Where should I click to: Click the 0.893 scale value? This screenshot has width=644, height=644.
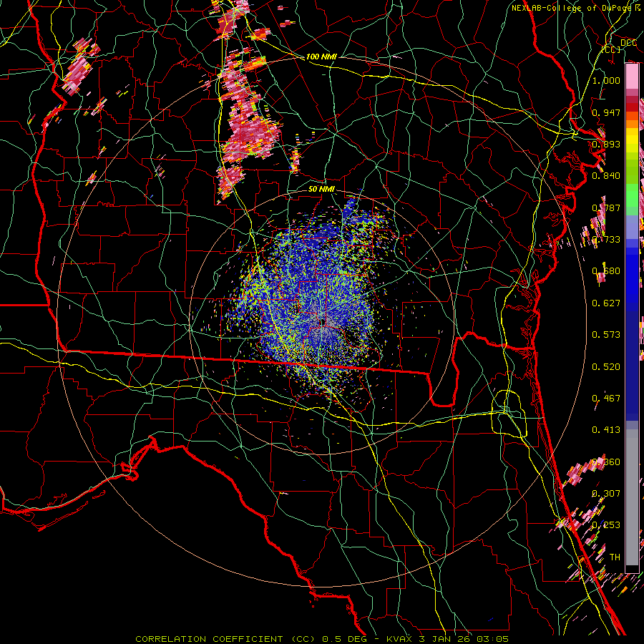tap(606, 144)
